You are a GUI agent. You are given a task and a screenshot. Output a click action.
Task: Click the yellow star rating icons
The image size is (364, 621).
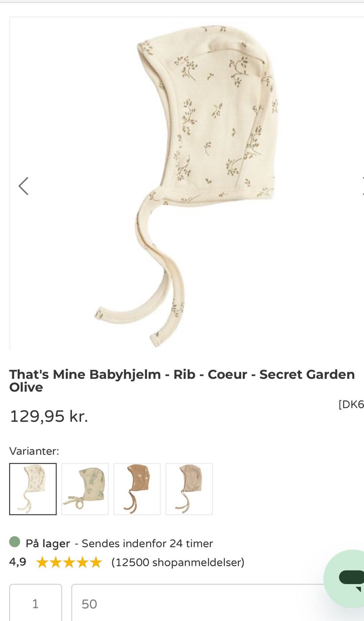coord(69,562)
